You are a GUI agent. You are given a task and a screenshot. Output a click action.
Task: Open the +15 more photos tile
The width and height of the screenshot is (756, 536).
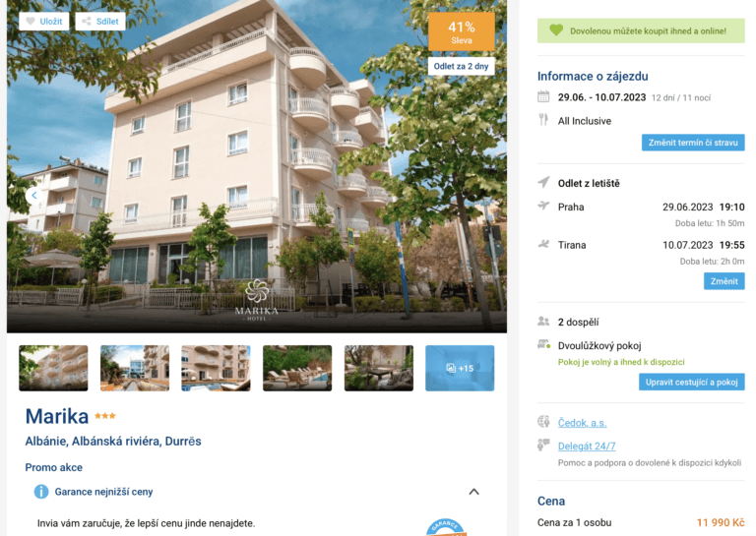(460, 368)
